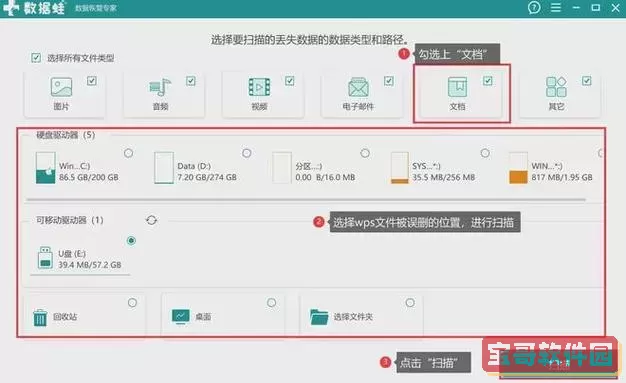Uncheck the 音频 checkbox

coord(191,81)
